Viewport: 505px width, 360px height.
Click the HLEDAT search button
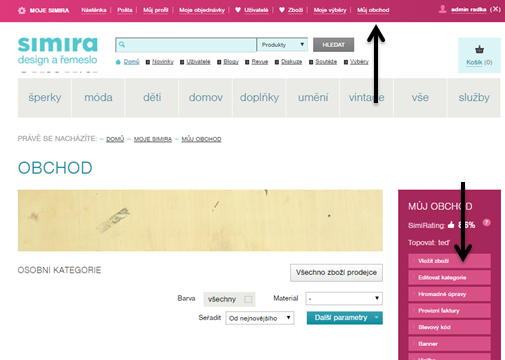click(x=333, y=45)
